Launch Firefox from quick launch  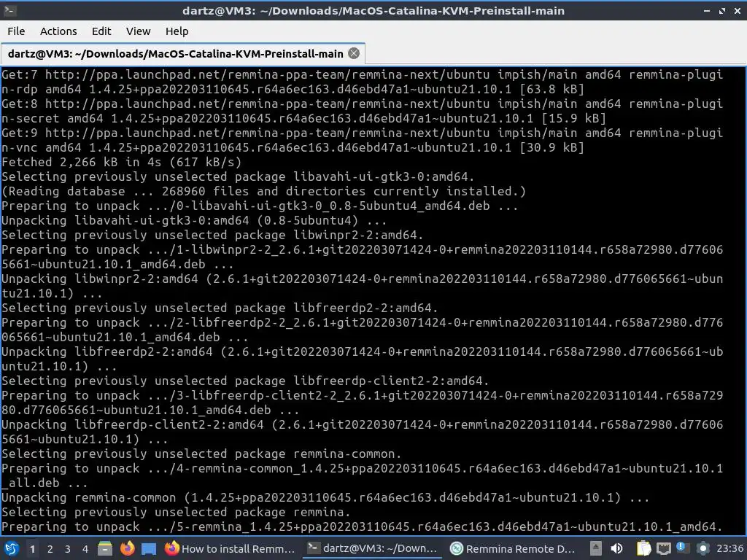127,548
